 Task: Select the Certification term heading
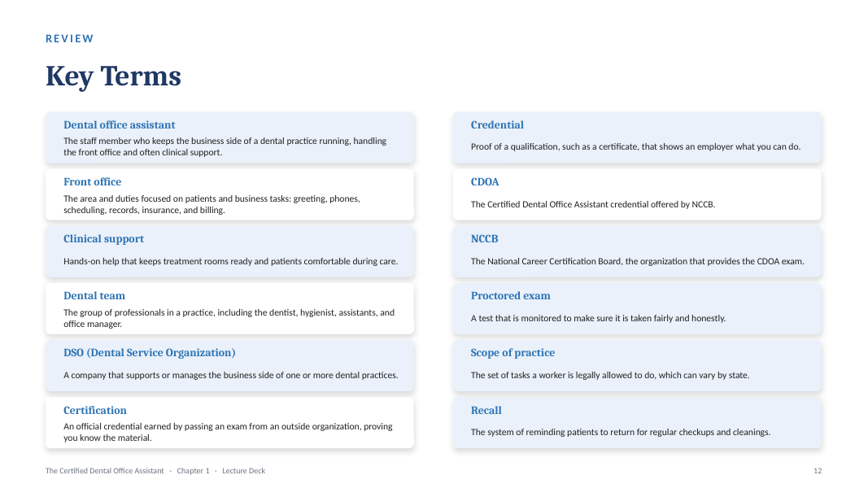(94, 411)
